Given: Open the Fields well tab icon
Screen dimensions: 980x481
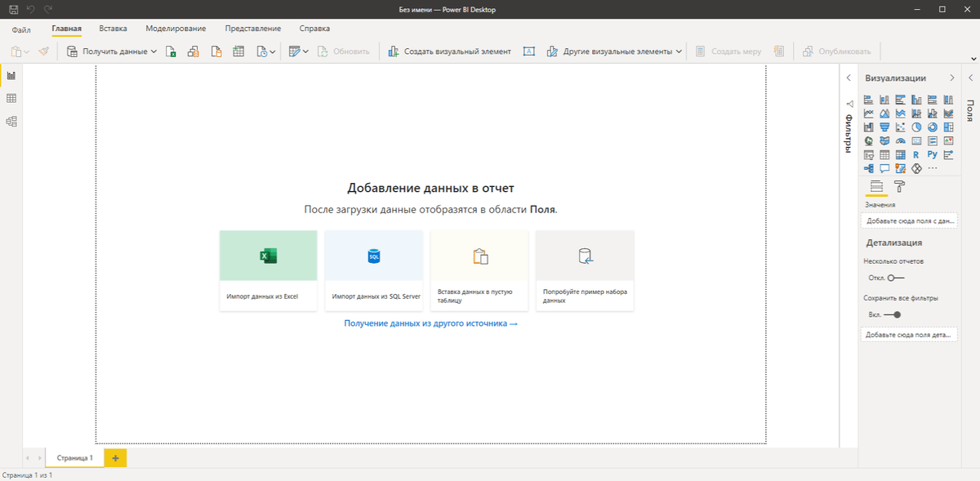Looking at the screenshot, I should coord(876,187).
